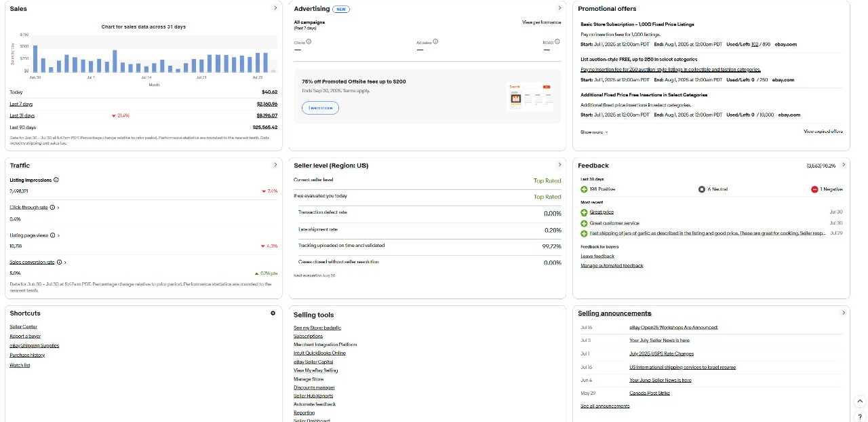Image resolution: width=868 pixels, height=422 pixels.
Task: Click the plus icon beside Great price
Action: (x=585, y=212)
